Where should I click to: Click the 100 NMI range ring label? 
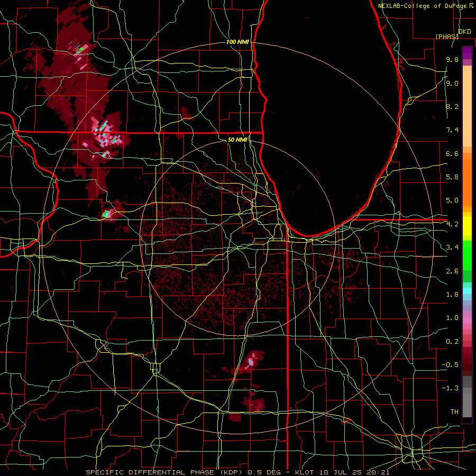[237, 42]
